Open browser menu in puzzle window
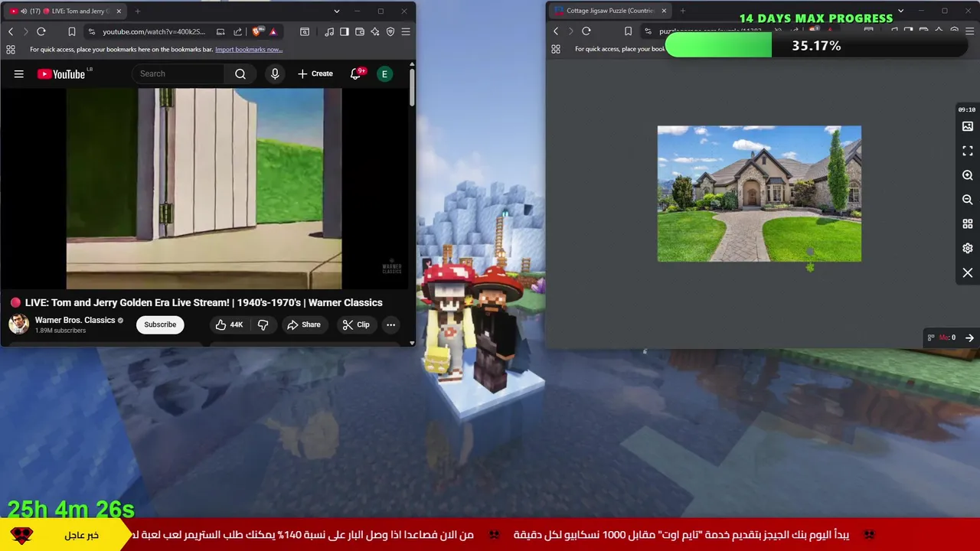 coord(969,31)
